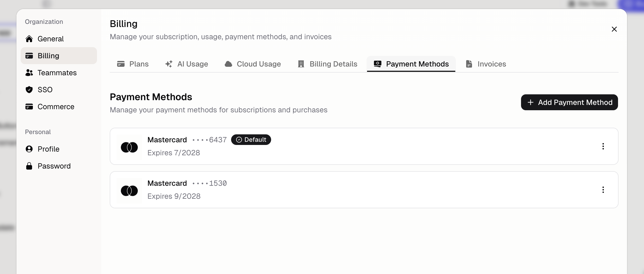Switch to the Plans tab
Viewport: 644px width, 274px height.
click(x=133, y=64)
